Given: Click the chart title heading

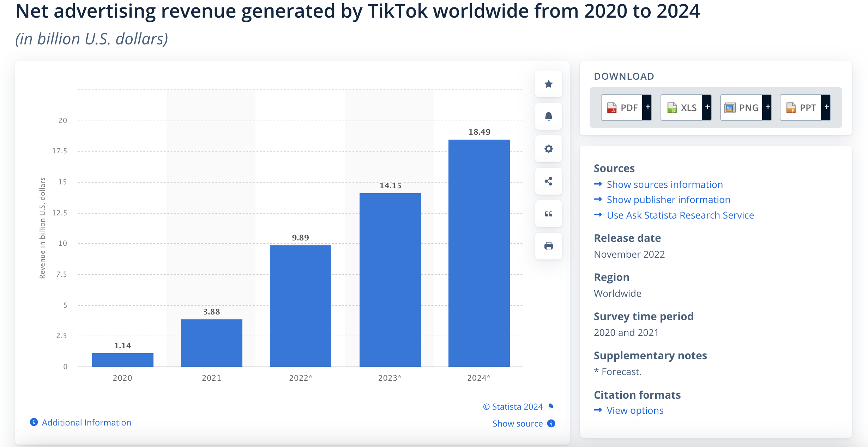Looking at the screenshot, I should pyautogui.click(x=357, y=11).
